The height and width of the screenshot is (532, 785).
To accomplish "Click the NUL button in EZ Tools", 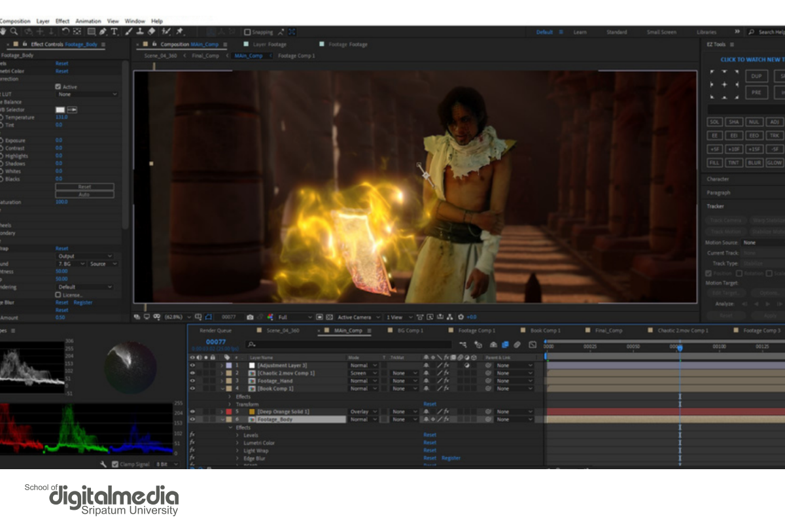I will [754, 122].
